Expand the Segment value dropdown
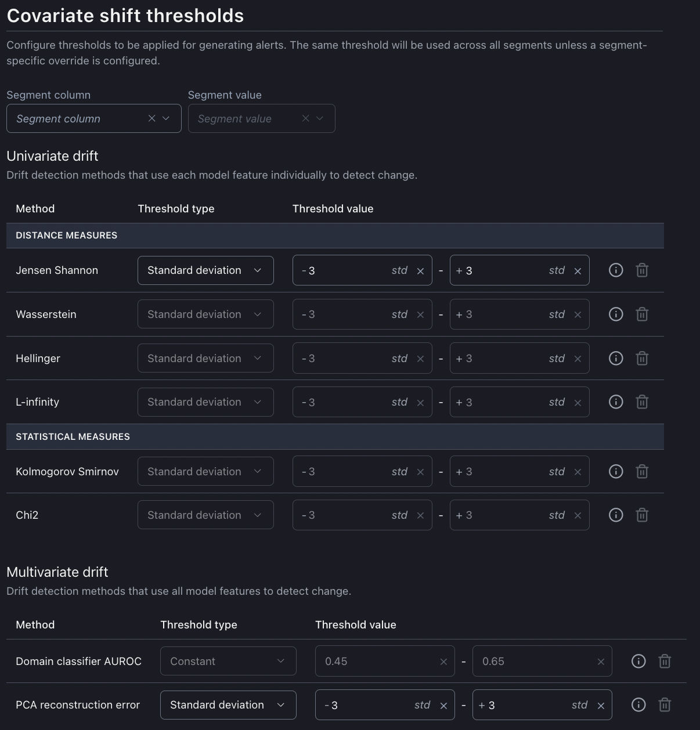This screenshot has width=700, height=730. coord(320,118)
